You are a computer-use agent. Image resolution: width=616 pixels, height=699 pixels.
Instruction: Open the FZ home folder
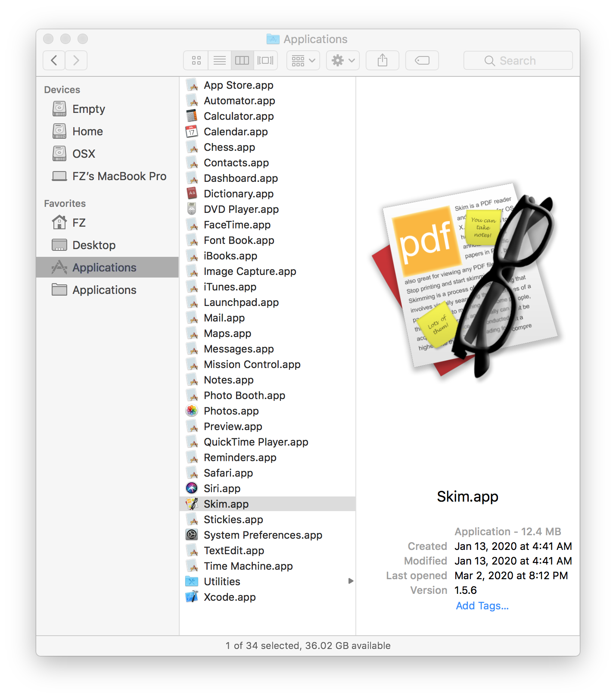[107, 223]
